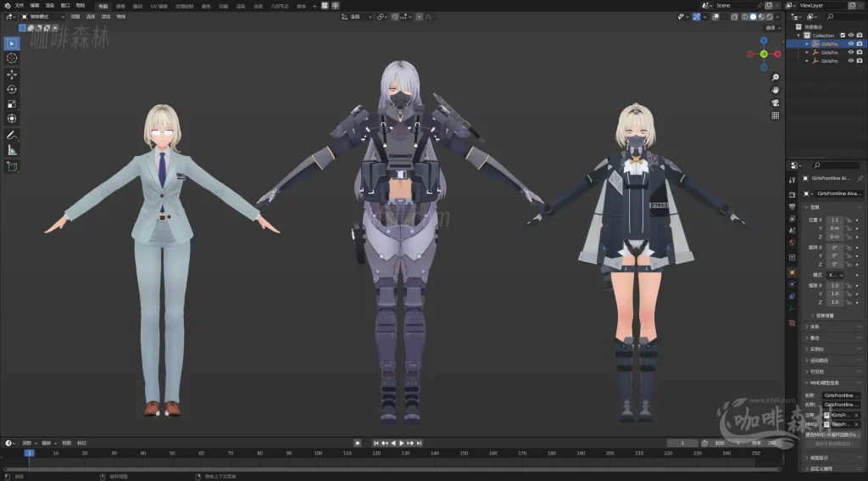Select the Move tool in left toolbar
The width and height of the screenshot is (868, 481).
tap(12, 75)
